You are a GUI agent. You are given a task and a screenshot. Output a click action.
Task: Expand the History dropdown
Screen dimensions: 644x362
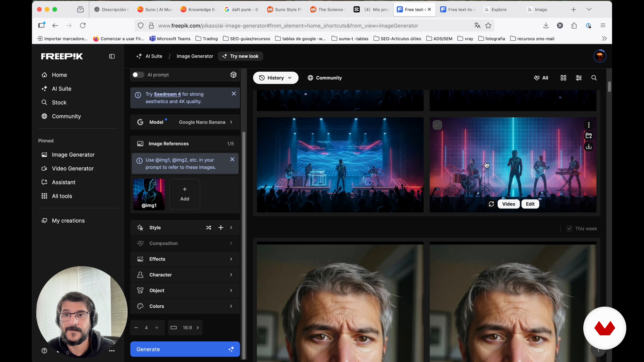276,78
